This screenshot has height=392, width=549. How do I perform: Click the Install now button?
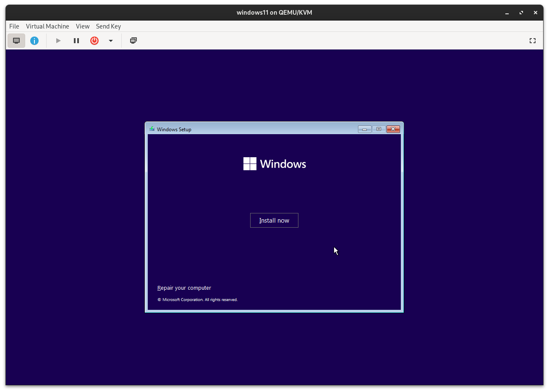tap(274, 221)
